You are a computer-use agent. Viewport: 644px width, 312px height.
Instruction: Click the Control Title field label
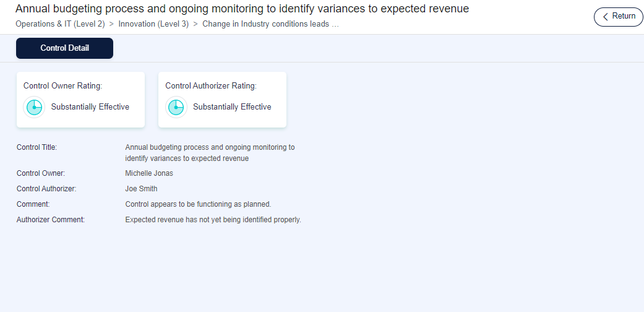pyautogui.click(x=36, y=147)
